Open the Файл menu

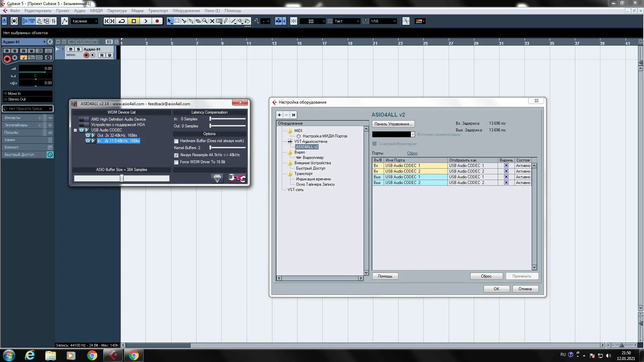(x=15, y=11)
